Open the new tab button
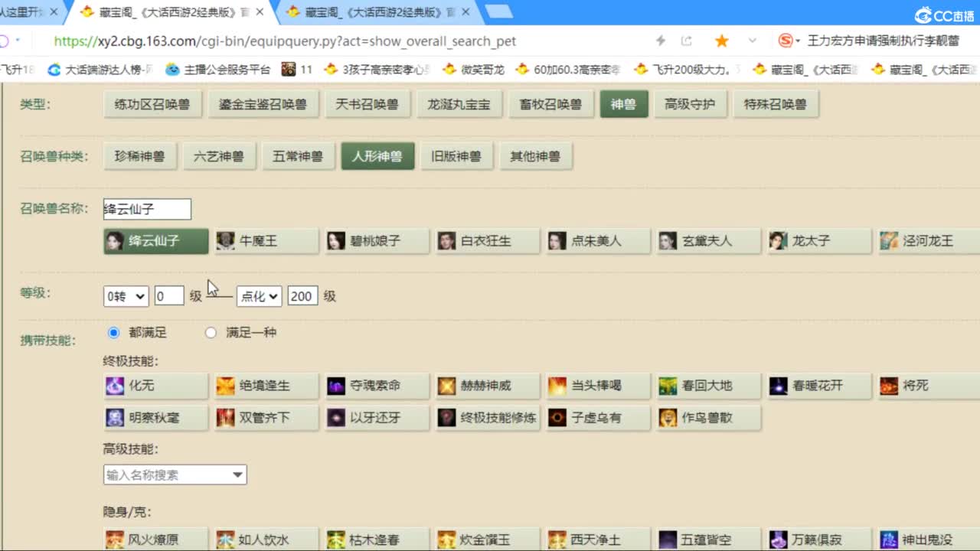Viewport: 980px width, 551px height. (x=499, y=11)
